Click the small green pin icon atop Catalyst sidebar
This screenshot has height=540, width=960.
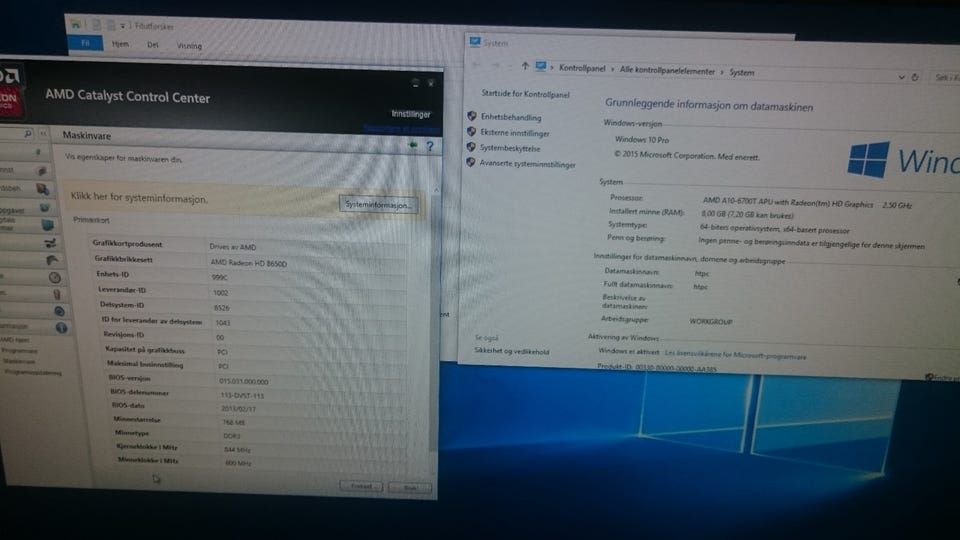click(x=38, y=151)
